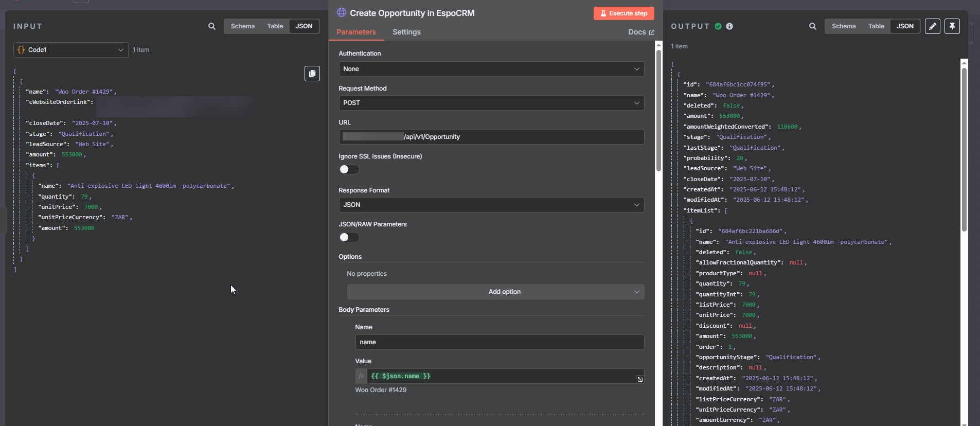980x426 pixels.
Task: Open the Docs link
Action: tap(640, 32)
